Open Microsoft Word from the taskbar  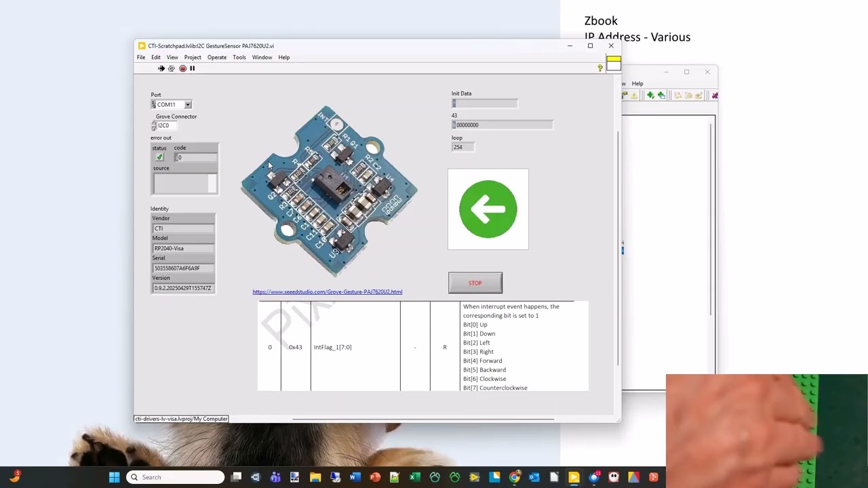355,477
